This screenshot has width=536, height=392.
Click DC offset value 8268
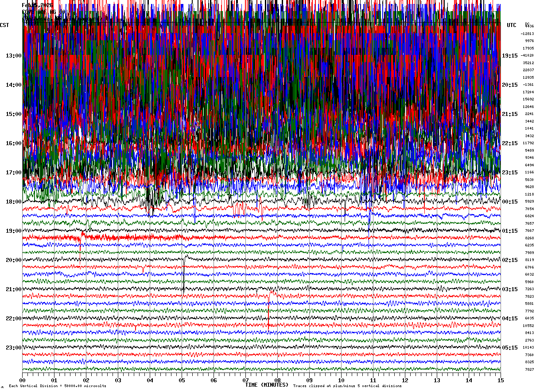[529, 238]
